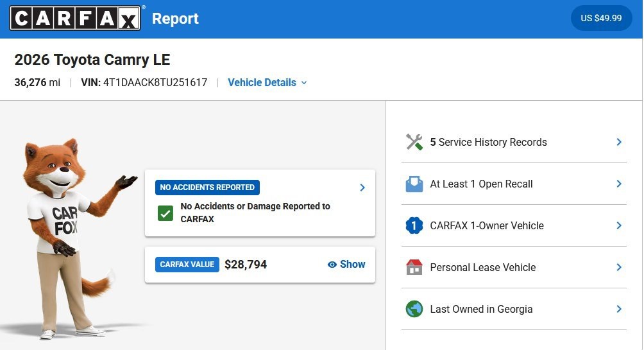Open At Least 1 Open Recall row
644x350 pixels.
514,184
